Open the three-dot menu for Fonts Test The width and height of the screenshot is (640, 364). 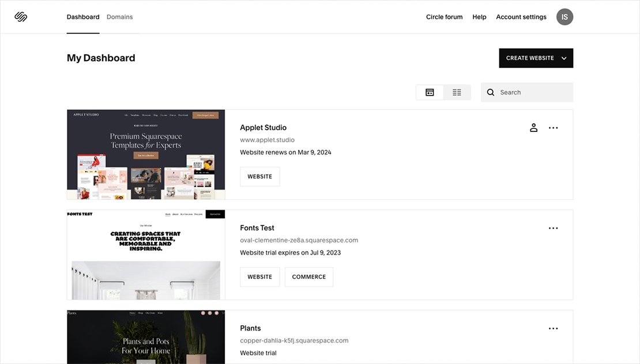coord(554,227)
